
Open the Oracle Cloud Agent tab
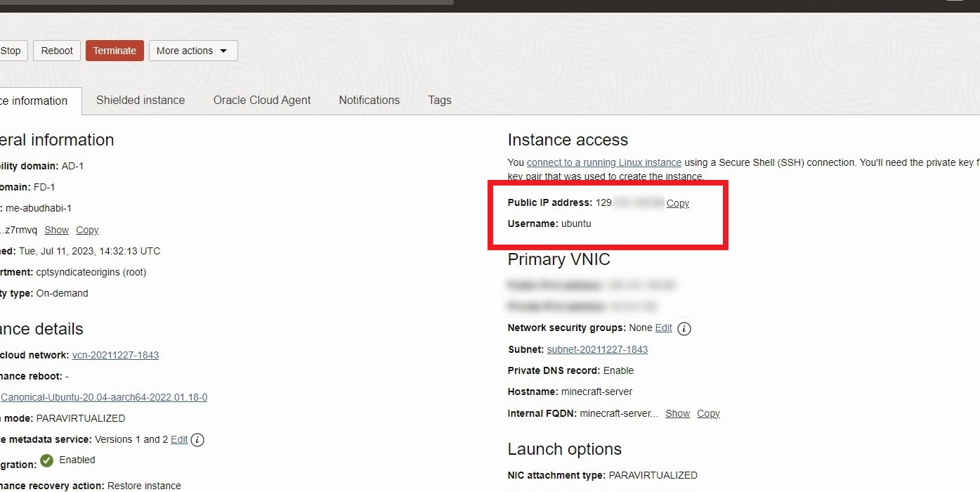tap(261, 101)
